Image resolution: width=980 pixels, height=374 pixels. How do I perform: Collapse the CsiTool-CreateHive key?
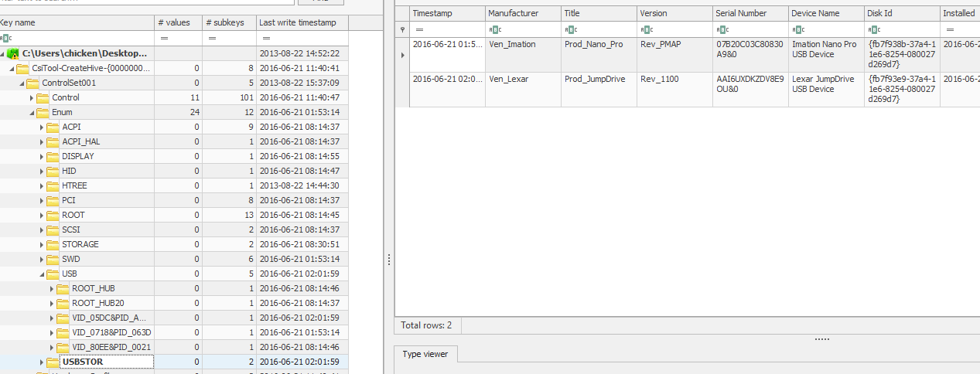12,69
